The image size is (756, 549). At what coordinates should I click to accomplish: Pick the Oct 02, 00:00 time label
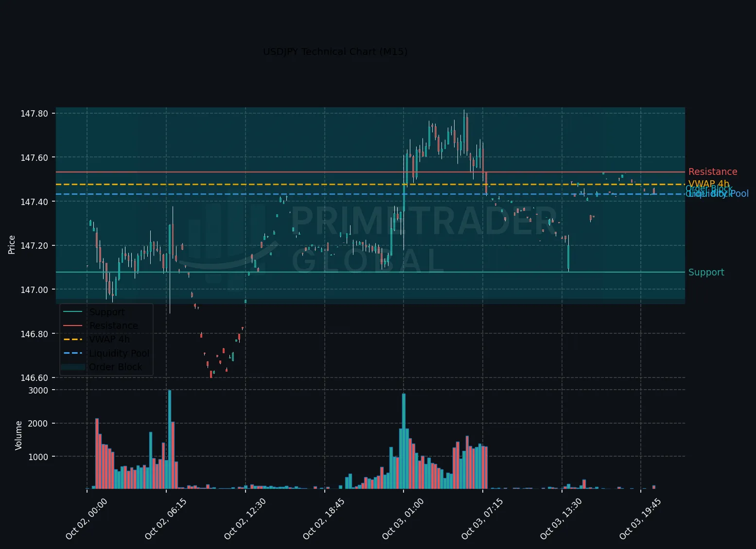[x=86, y=518]
